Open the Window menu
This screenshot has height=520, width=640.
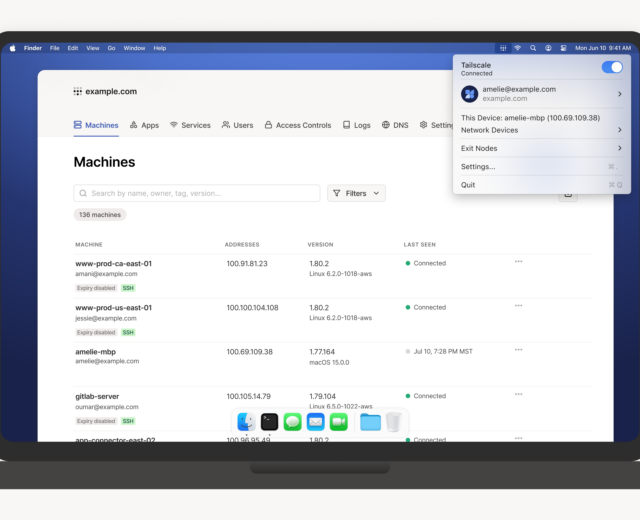click(134, 48)
